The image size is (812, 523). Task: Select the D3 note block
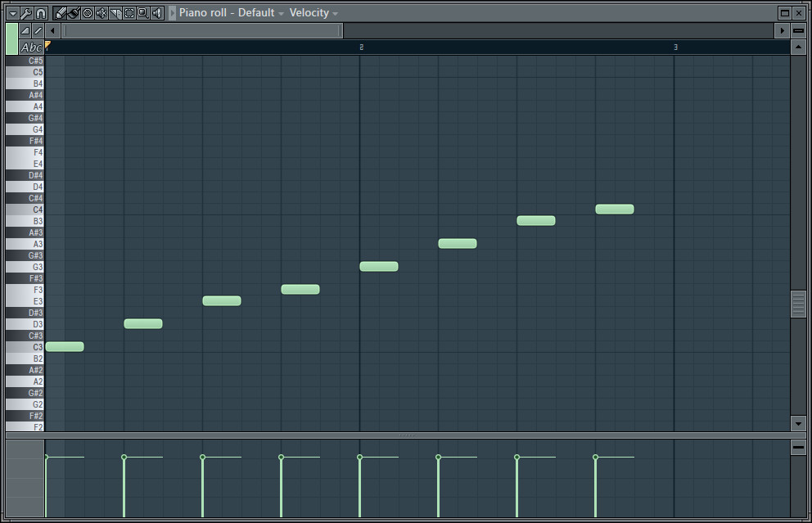(x=143, y=323)
